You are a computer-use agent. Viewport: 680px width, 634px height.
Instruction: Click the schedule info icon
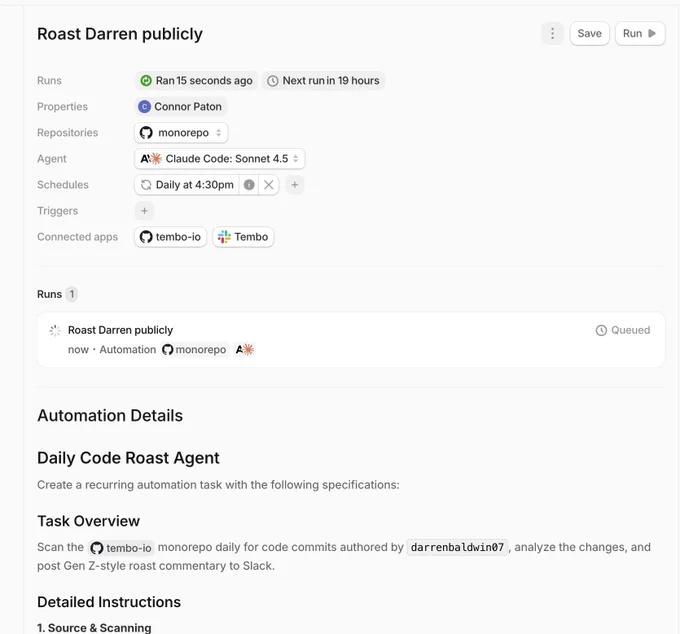249,185
